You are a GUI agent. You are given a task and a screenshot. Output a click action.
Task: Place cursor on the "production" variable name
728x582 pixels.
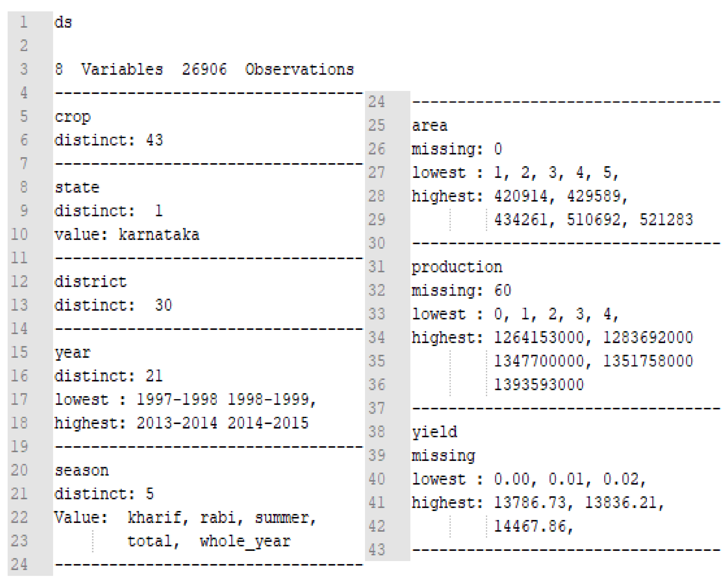coord(457,267)
